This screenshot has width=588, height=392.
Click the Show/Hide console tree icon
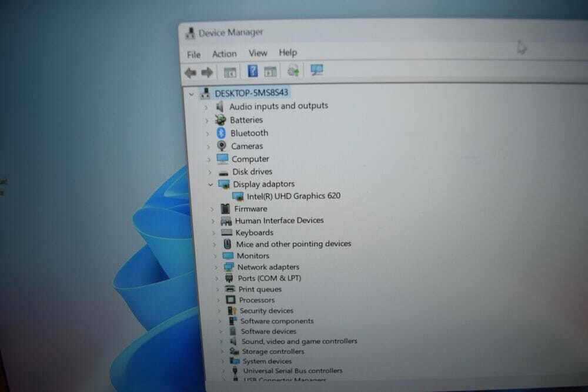230,72
